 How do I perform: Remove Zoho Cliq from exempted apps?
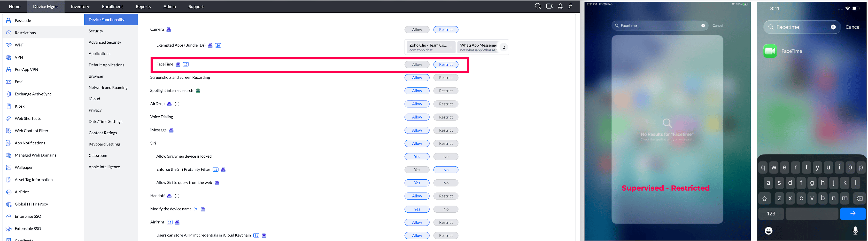coord(451,48)
